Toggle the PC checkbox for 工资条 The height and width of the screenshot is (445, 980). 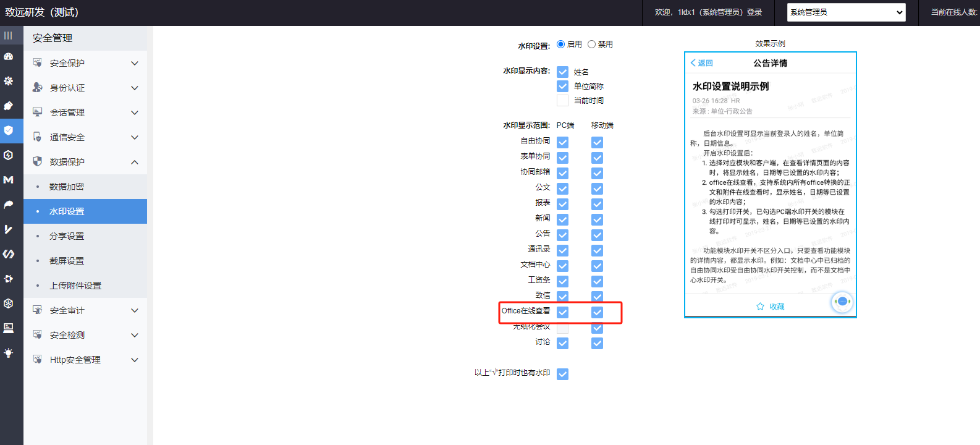click(x=562, y=281)
